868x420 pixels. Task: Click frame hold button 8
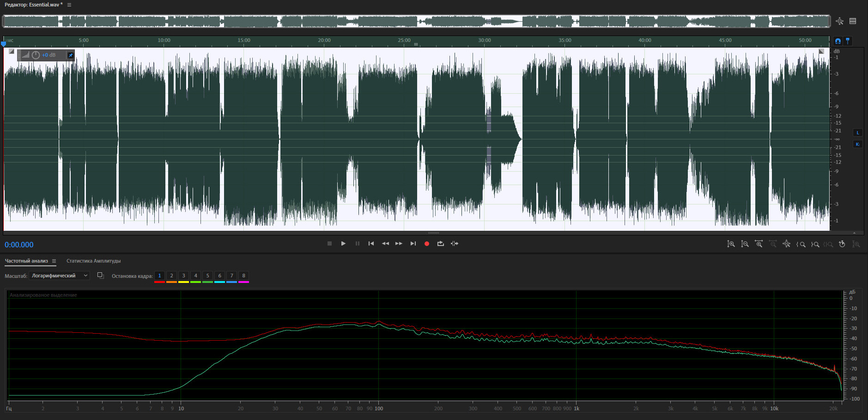(243, 276)
